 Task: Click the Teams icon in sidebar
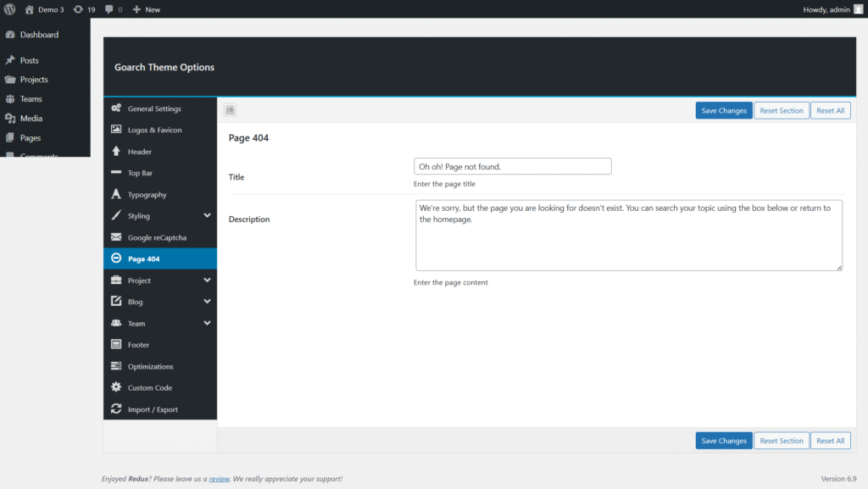tap(10, 99)
